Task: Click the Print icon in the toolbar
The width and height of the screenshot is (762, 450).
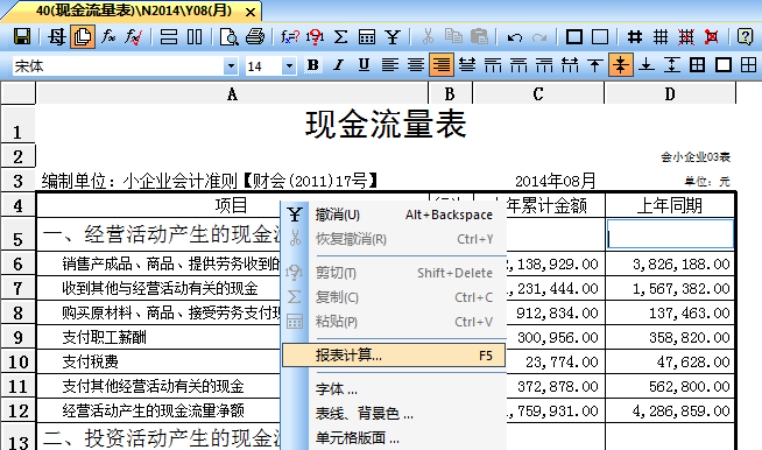Action: pos(255,37)
